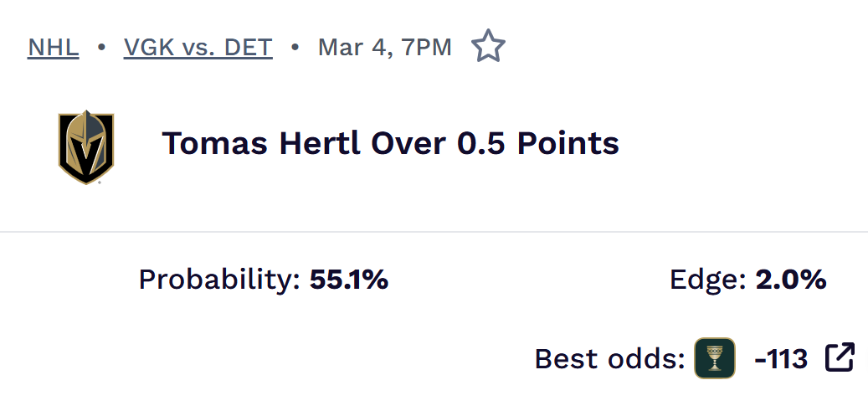Open the NHL league link

[54, 47]
